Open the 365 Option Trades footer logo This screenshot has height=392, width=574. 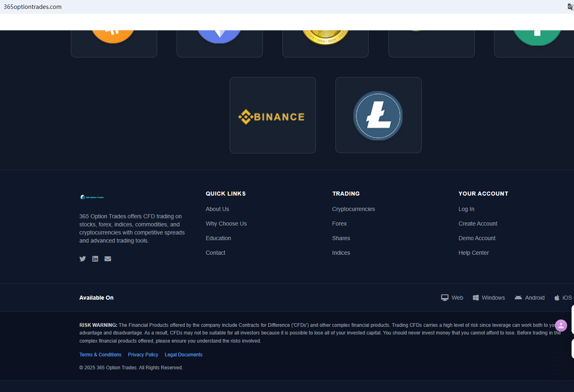pyautogui.click(x=92, y=197)
